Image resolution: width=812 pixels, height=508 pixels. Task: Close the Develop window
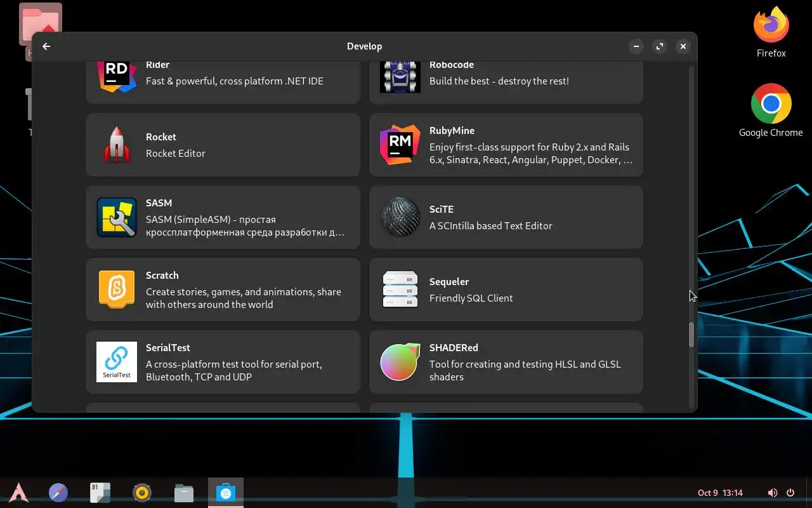[x=683, y=46]
